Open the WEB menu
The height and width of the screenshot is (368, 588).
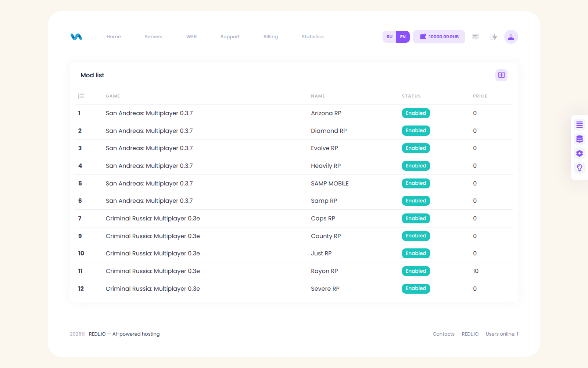[191, 37]
